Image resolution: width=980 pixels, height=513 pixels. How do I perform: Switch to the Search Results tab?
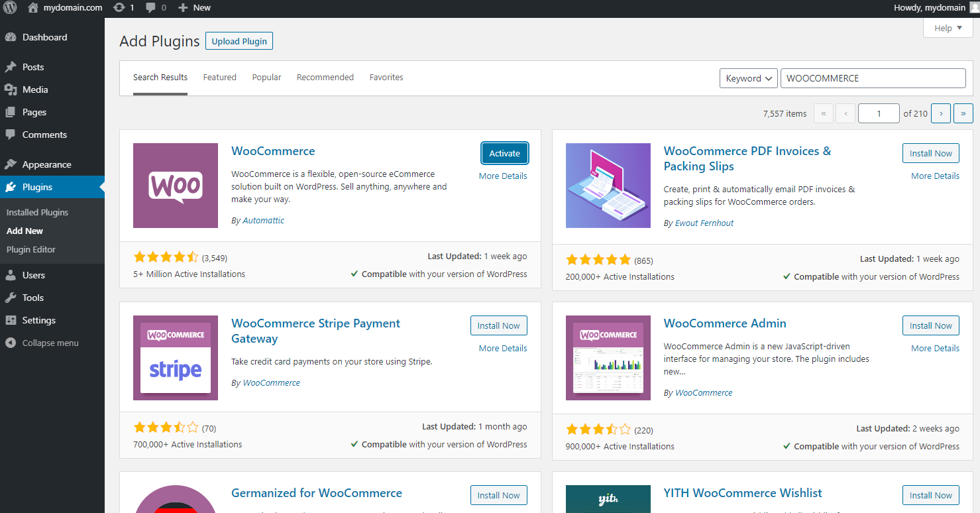(x=160, y=78)
